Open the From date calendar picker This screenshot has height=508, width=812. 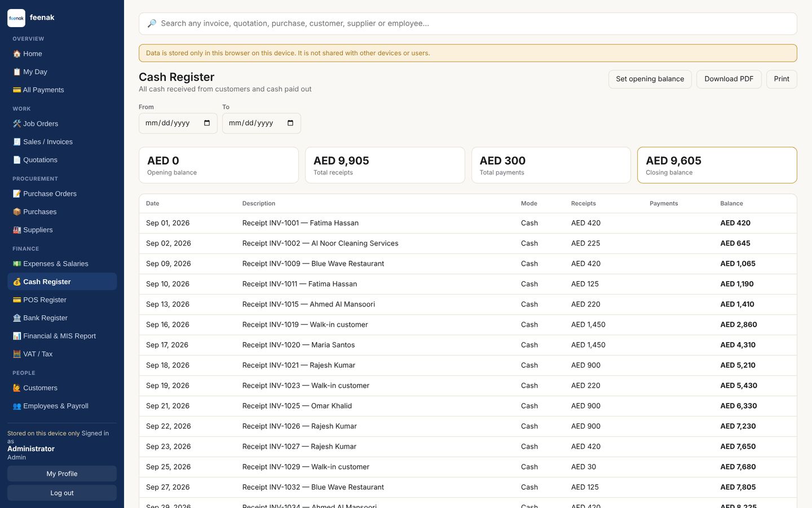[x=207, y=123]
